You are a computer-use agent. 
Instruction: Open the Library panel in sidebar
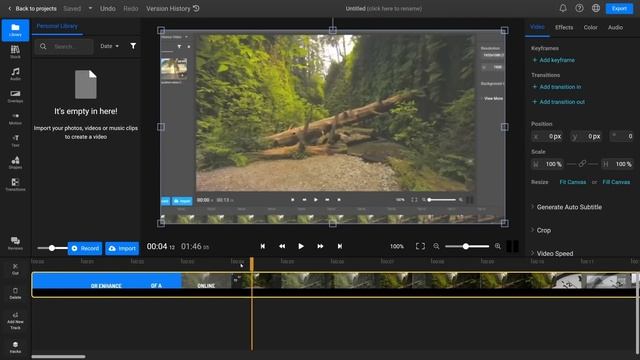point(15,30)
